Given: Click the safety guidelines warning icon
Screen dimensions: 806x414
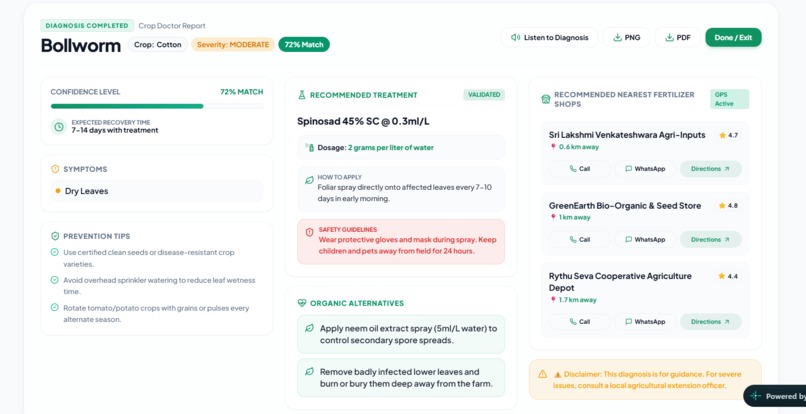Looking at the screenshot, I should [309, 232].
